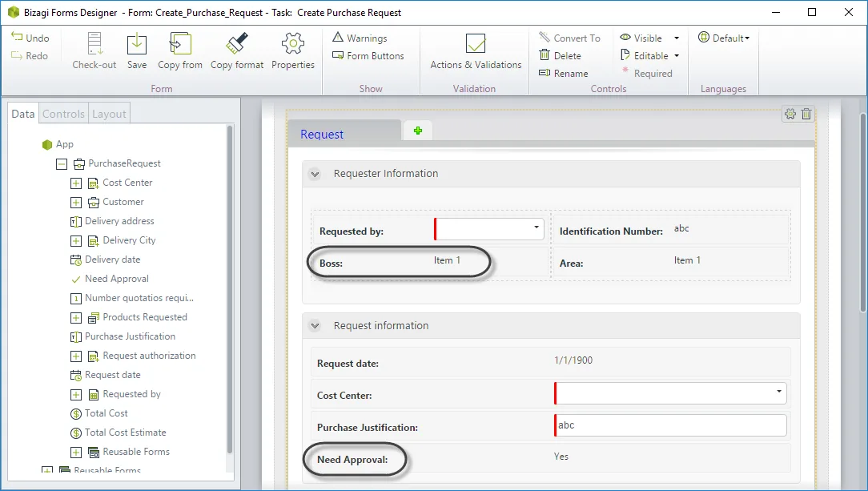Open the Editable dropdown arrow
The height and width of the screenshot is (491, 868).
[677, 56]
